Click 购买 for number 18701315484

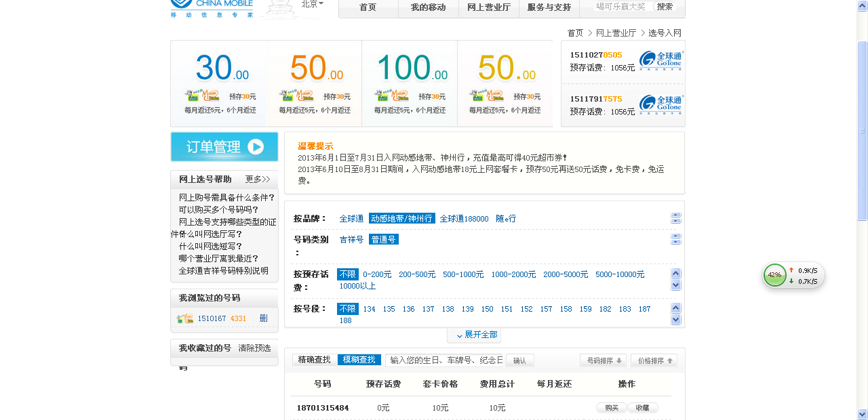click(x=612, y=408)
